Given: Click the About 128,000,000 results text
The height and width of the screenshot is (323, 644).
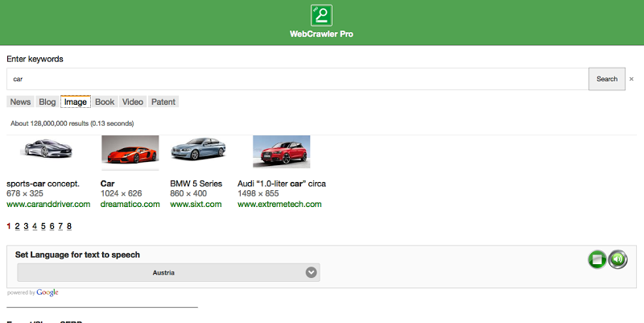Looking at the screenshot, I should [x=72, y=123].
